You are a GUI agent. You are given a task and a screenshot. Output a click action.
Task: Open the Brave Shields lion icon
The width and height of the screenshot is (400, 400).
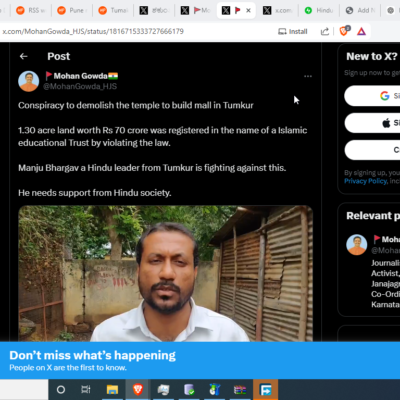[344, 31]
